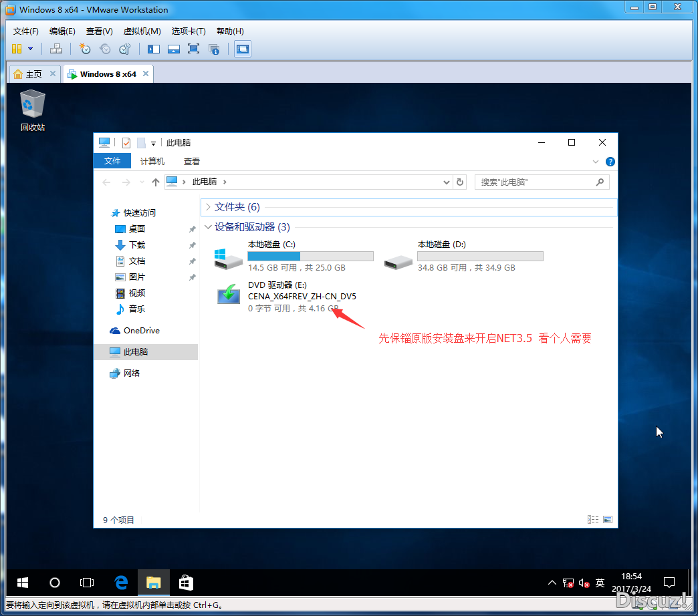Screen dimensions: 698x616
Task: Revert to the previous snapshot icon
Action: pyautogui.click(x=105, y=49)
